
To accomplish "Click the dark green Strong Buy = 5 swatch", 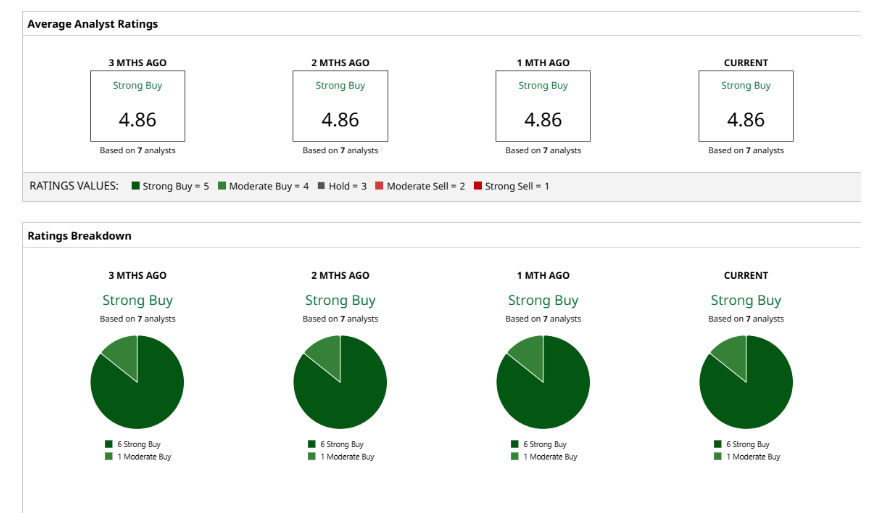I will (x=135, y=186).
